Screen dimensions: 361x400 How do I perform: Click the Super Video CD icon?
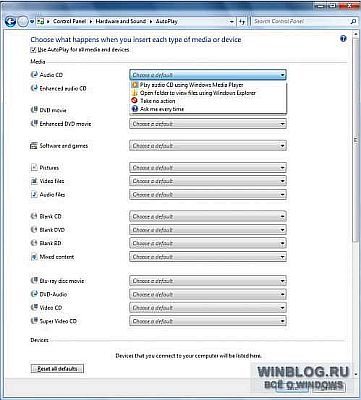(x=34, y=321)
